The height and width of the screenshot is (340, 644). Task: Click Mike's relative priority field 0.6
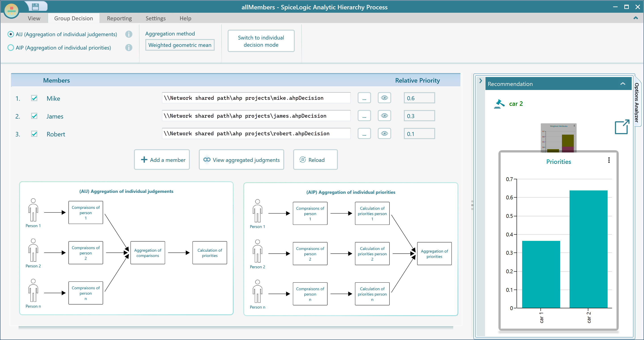point(419,98)
